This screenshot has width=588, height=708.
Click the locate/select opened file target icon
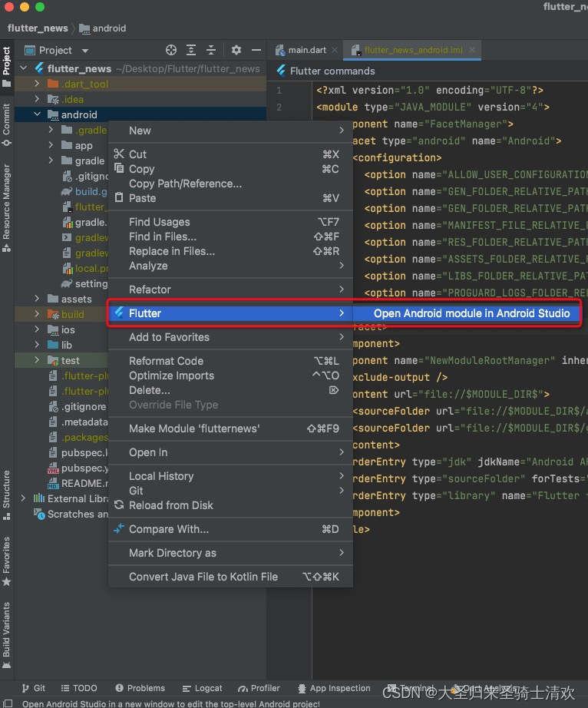click(x=171, y=50)
